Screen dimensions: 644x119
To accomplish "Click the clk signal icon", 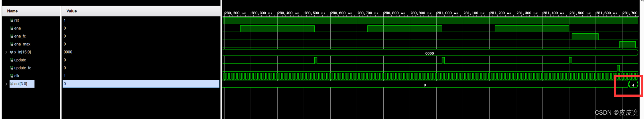I will coord(12,76).
